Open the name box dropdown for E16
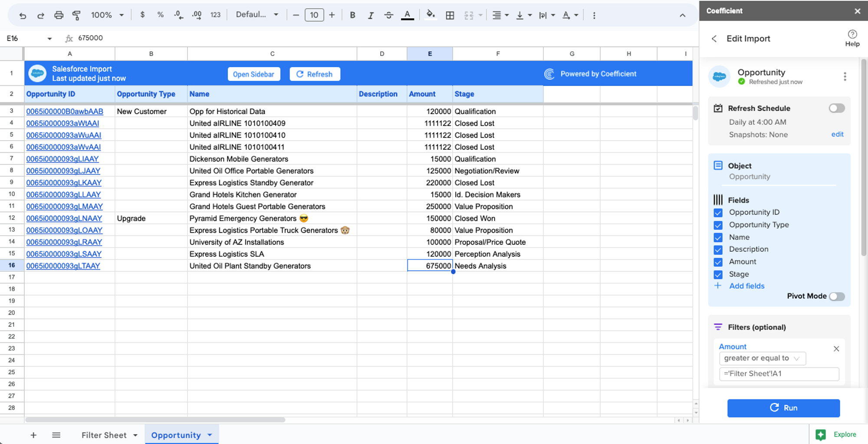 (49, 39)
